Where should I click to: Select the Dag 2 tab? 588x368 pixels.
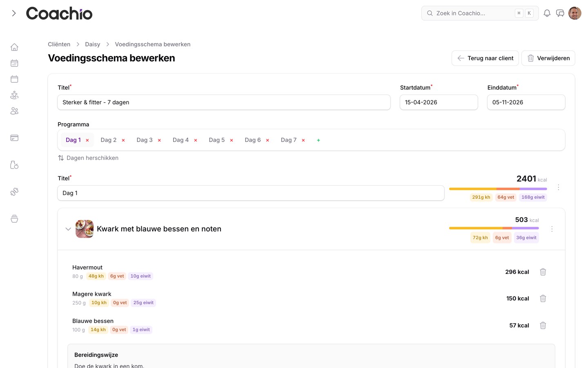point(109,140)
